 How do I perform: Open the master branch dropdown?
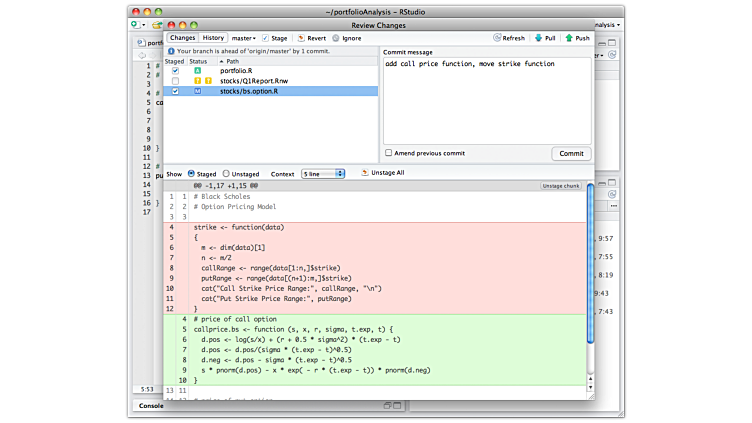(244, 38)
